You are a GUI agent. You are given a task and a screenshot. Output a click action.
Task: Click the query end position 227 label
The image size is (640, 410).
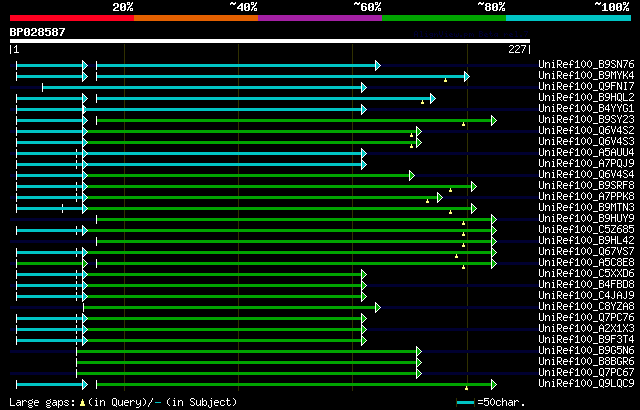pyautogui.click(x=517, y=49)
